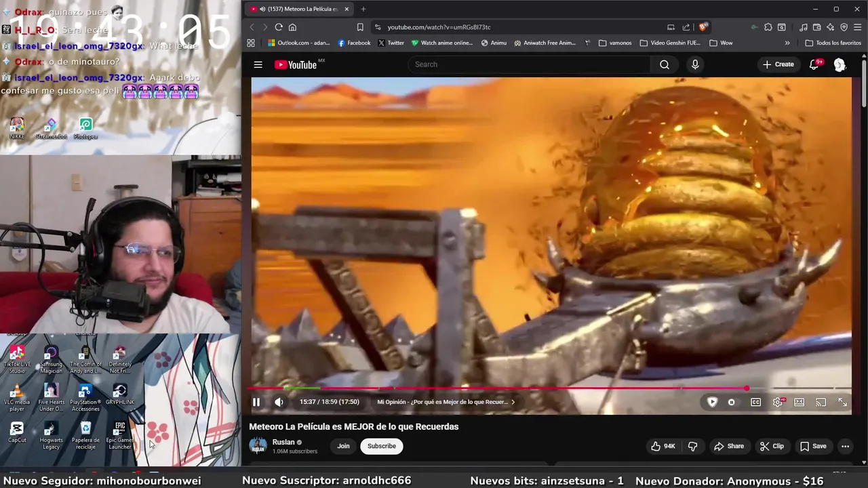Screen dimensions: 868x488
Task: Save the video to a playlist
Action: pyautogui.click(x=813, y=446)
